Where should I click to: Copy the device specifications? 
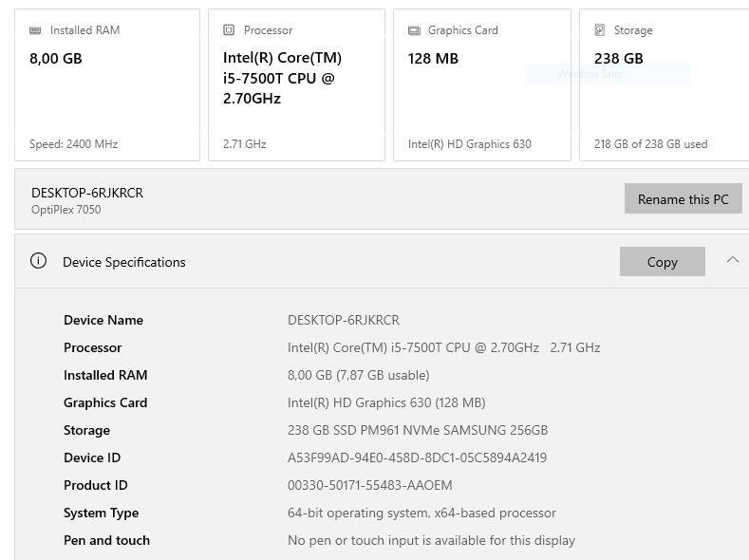tap(662, 262)
